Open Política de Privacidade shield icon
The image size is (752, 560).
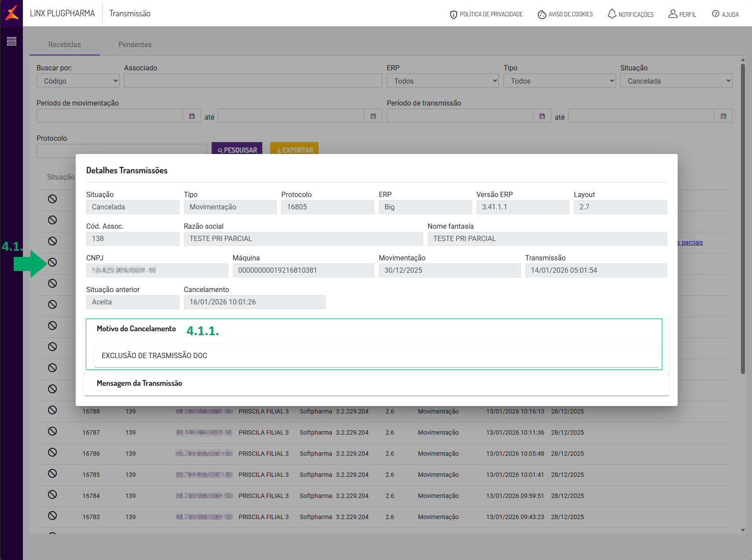(453, 15)
